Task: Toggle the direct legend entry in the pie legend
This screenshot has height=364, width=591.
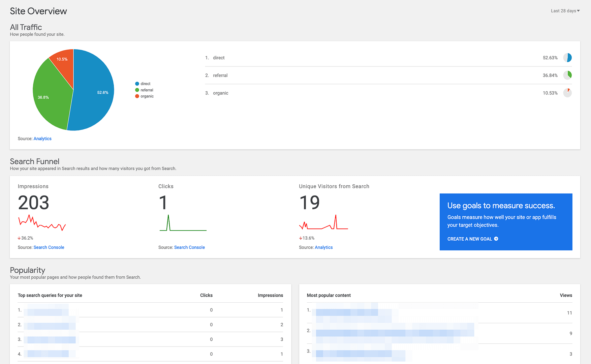Action: 144,83
